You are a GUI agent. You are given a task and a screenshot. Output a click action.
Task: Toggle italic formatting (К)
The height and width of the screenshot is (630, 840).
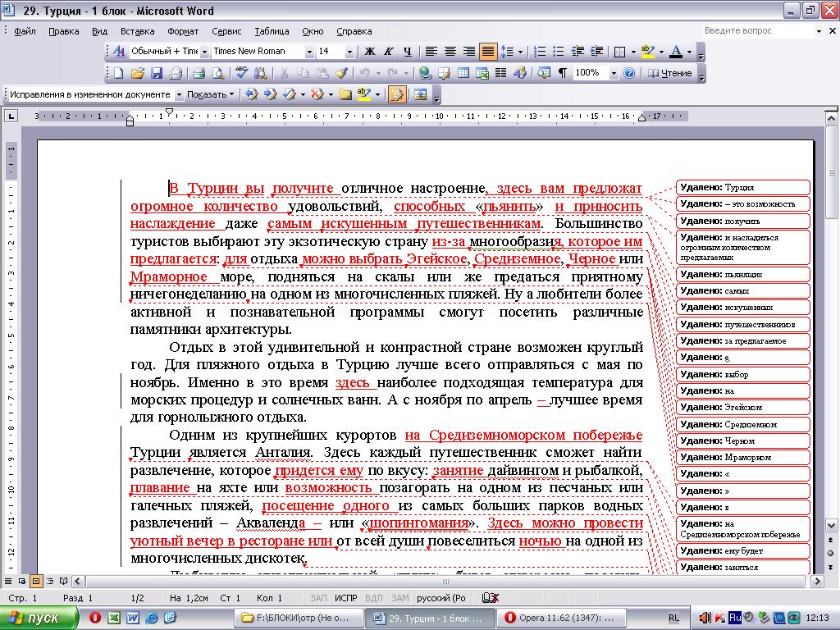click(388, 52)
